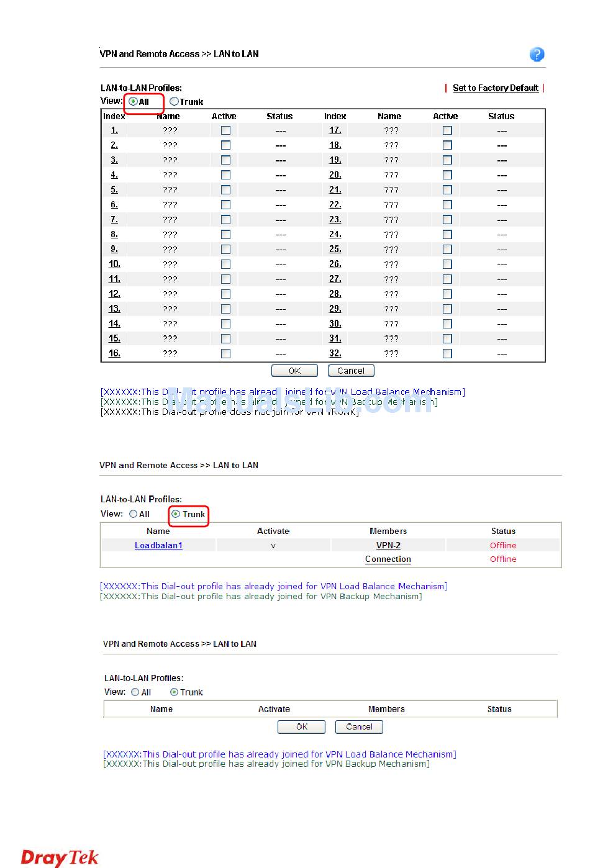The height and width of the screenshot is (868, 590).
Task: Click OK below the profiles table
Action: (294, 371)
